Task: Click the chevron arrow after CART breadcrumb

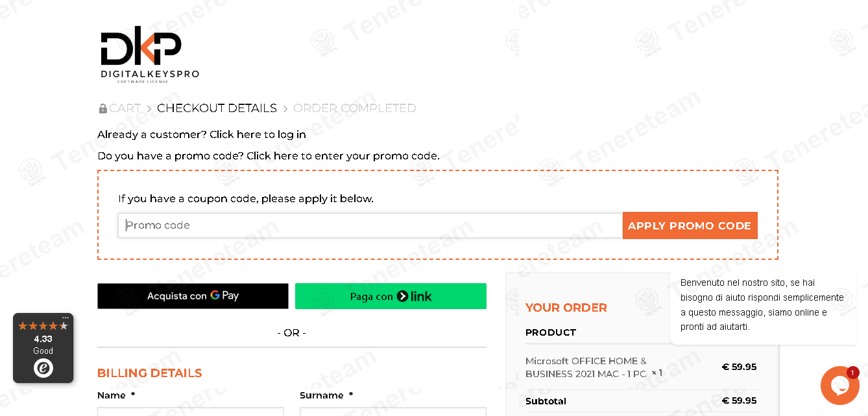Action: [x=149, y=109]
